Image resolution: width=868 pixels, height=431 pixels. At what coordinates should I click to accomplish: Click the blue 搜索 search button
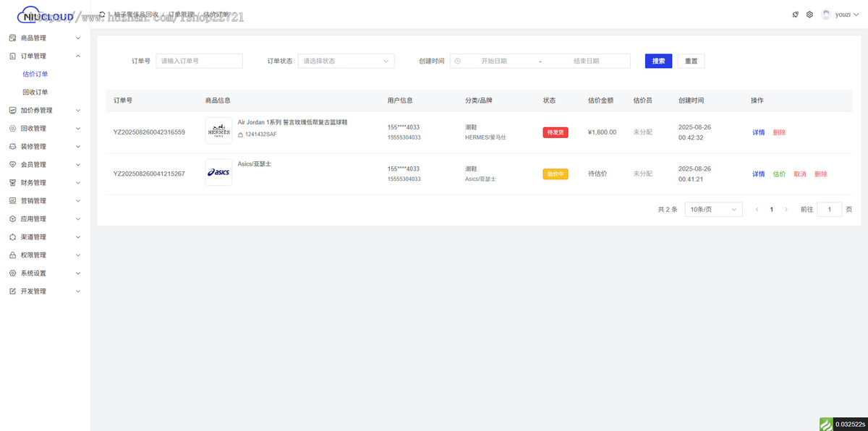click(x=658, y=61)
